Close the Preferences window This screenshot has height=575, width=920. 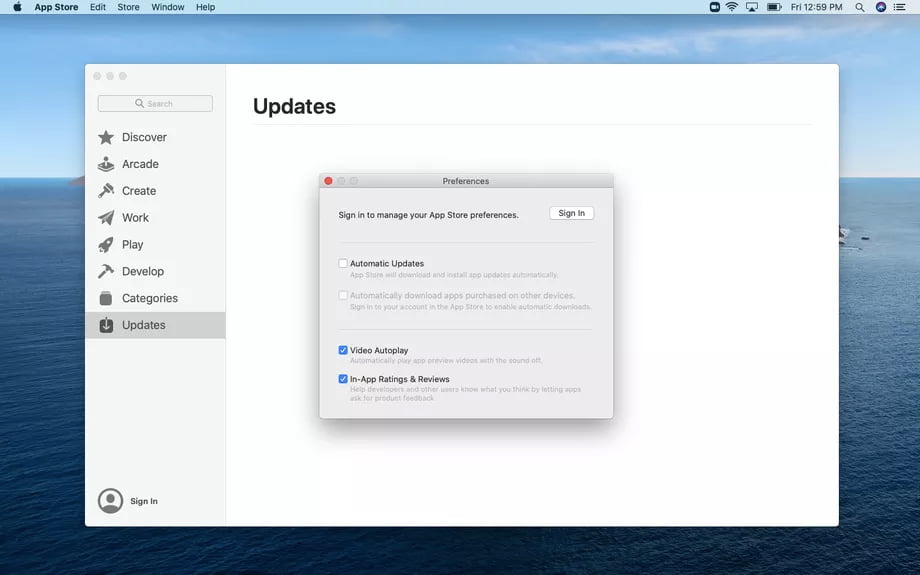pos(329,181)
